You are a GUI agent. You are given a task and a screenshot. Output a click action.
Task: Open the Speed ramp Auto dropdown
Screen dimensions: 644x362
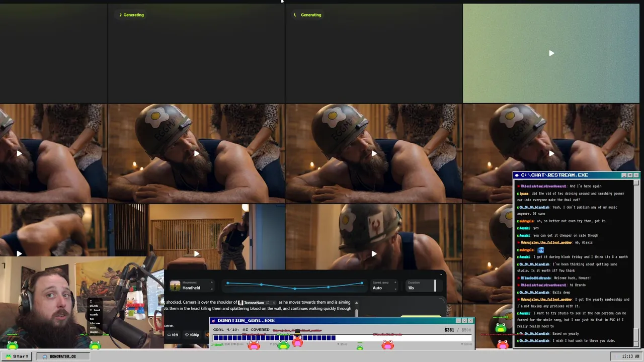pyautogui.click(x=384, y=286)
